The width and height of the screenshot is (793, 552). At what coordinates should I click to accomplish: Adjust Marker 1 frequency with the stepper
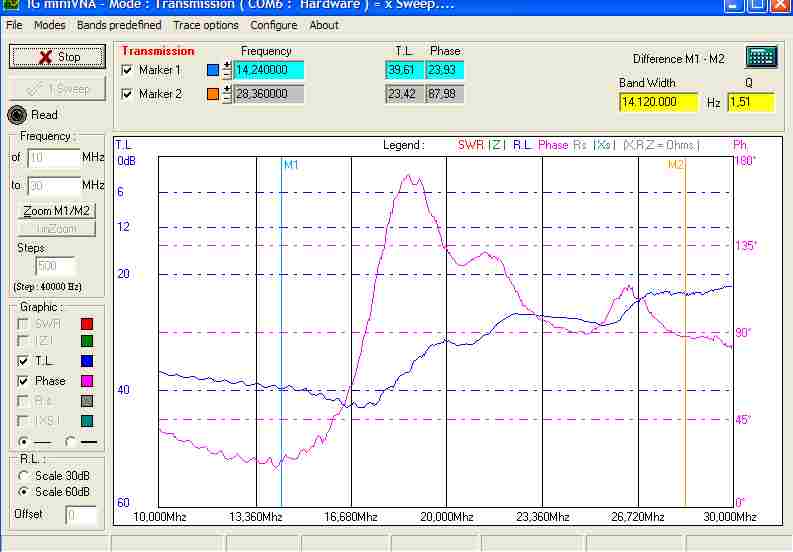point(227,70)
